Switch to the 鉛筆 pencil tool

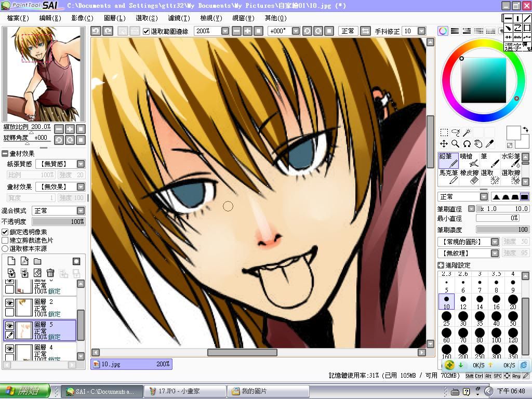448,161
